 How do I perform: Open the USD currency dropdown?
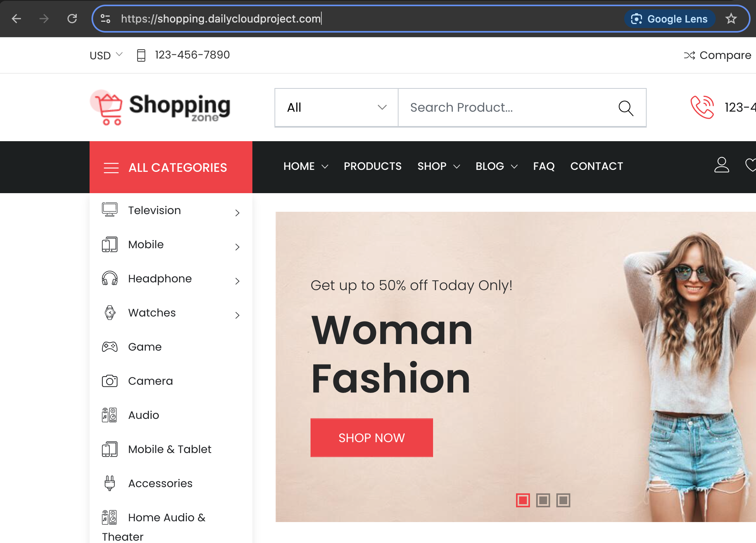[106, 55]
